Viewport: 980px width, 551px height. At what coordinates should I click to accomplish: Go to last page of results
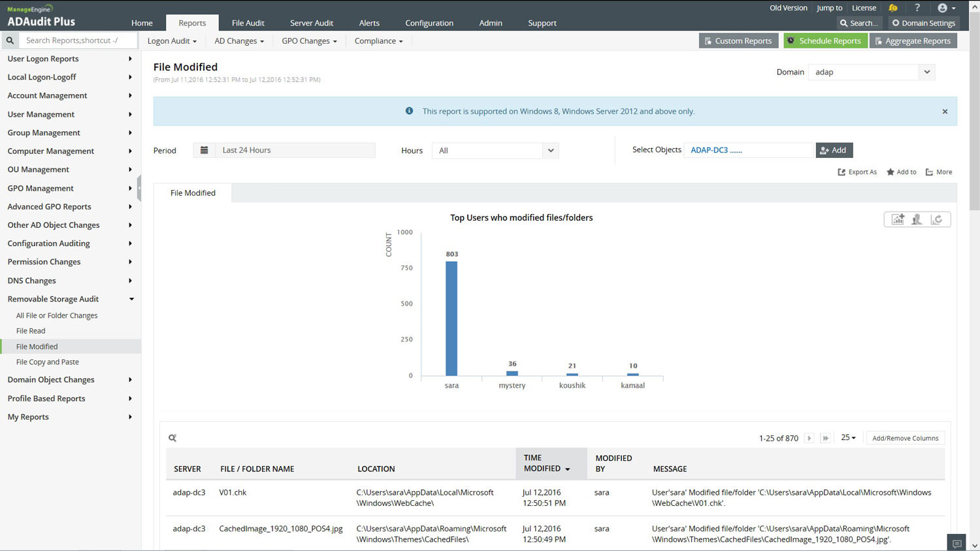pyautogui.click(x=825, y=438)
